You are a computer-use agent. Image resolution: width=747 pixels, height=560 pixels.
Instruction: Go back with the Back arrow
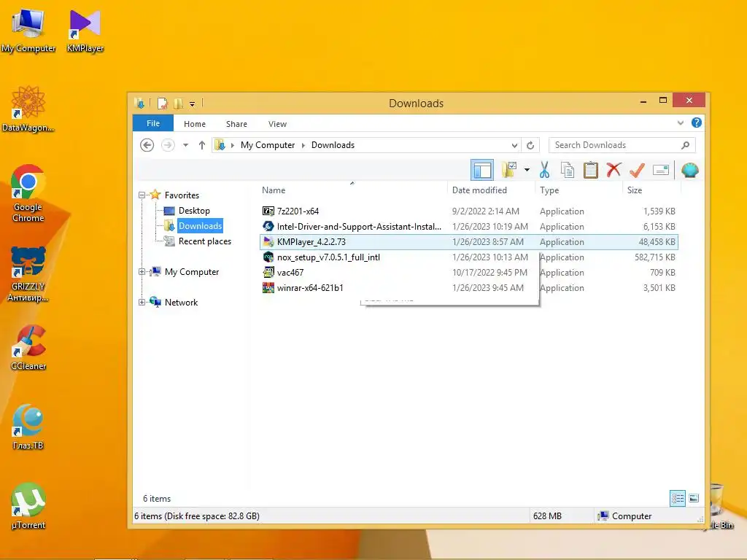(147, 145)
